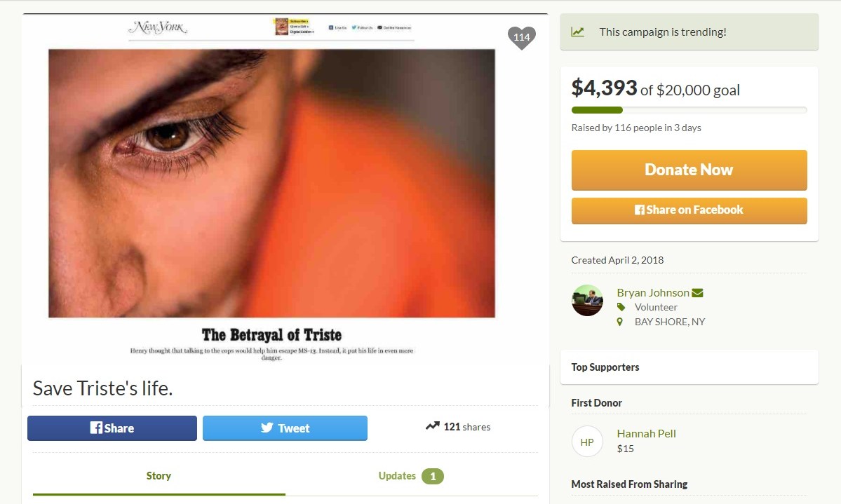
Task: Click the shares trending arrow icon
Action: (432, 426)
